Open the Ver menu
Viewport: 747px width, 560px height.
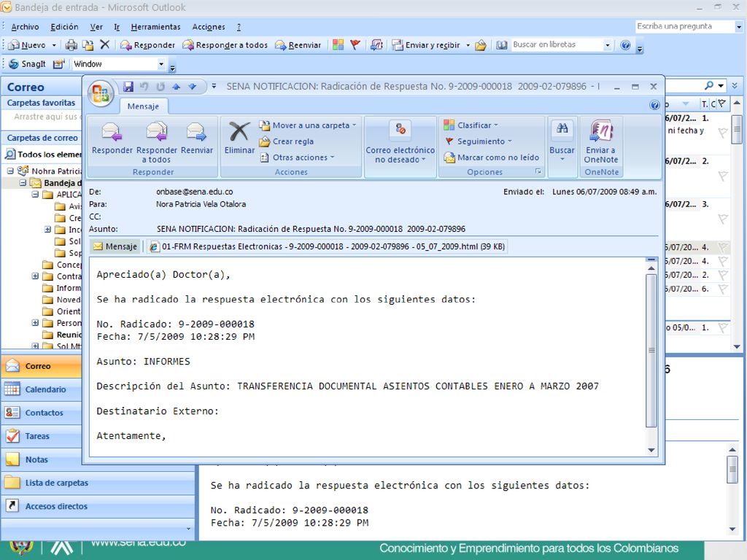tap(96, 27)
